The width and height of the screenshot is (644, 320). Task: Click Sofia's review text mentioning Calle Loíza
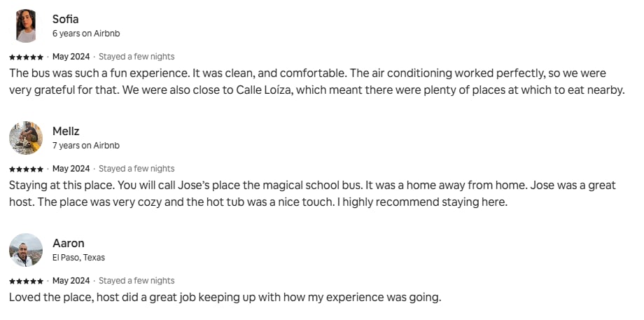pyautogui.click(x=316, y=82)
